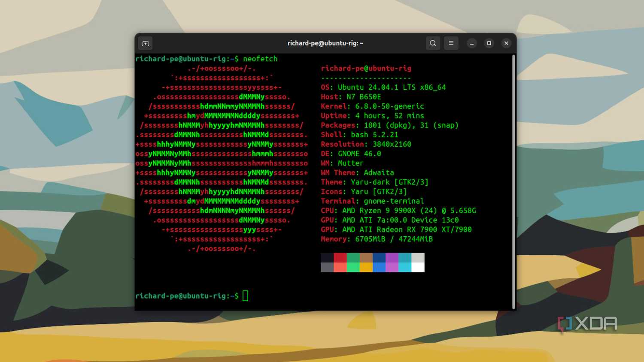This screenshot has height=362, width=644.
Task: Open the hamburger menu in terminal header
Action: tap(451, 43)
